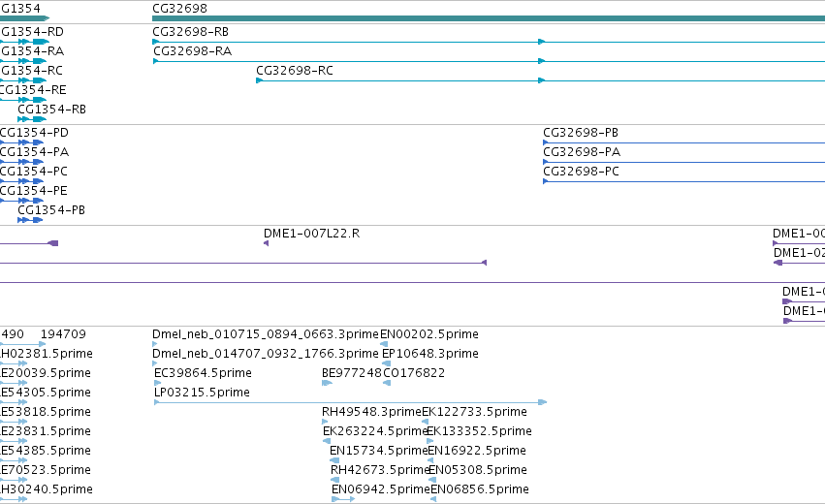
Task: Click the LP03215.5prime EST label
Action: 202,393
